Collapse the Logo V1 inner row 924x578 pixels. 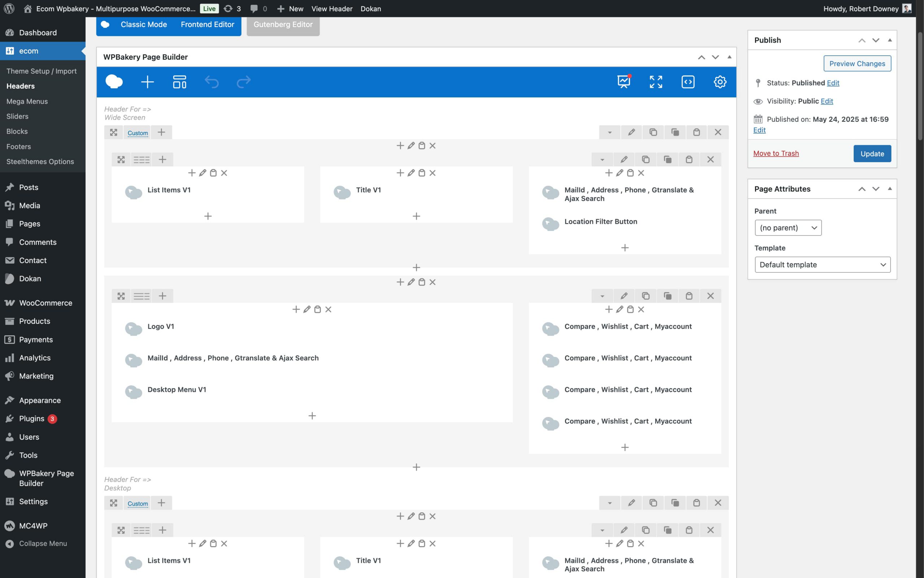[602, 296]
